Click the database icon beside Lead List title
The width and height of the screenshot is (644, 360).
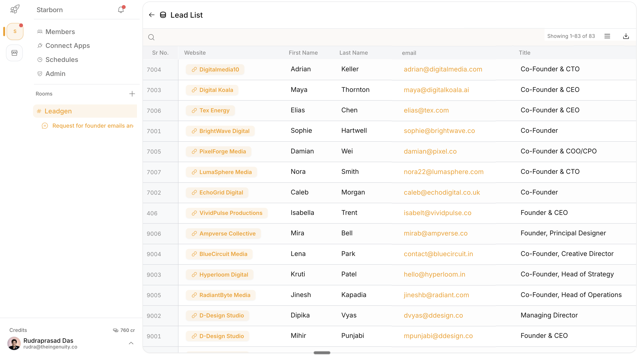coord(163,15)
